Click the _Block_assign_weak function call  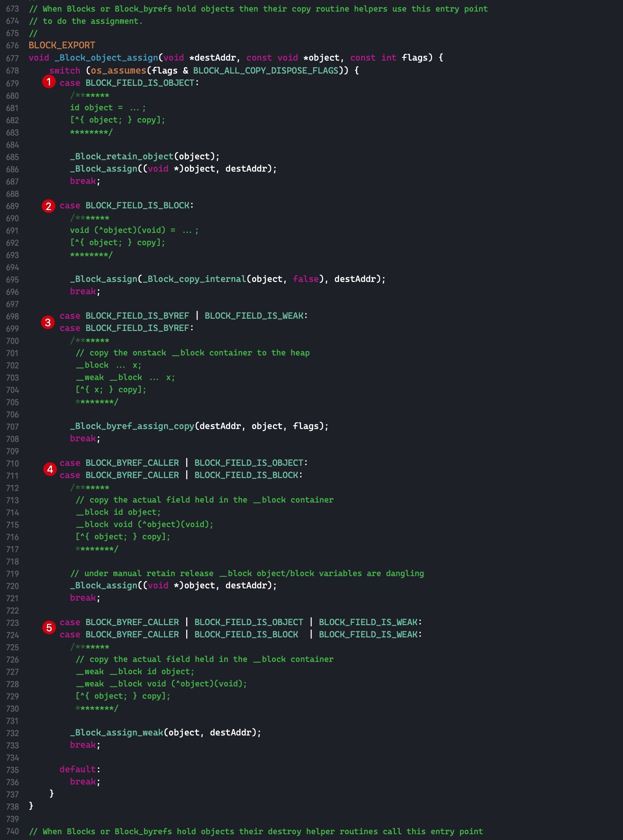[x=116, y=732]
